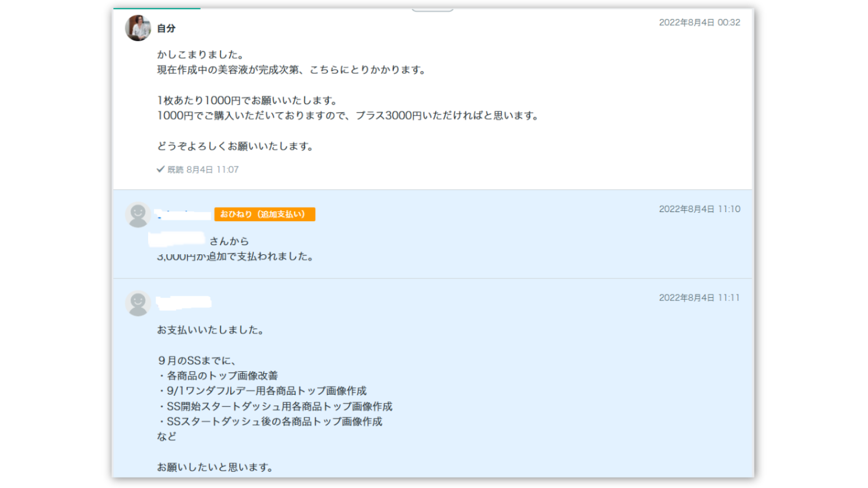Click the redacted username beside the おひねり badge
The height and width of the screenshot is (488, 868).
coord(183,215)
